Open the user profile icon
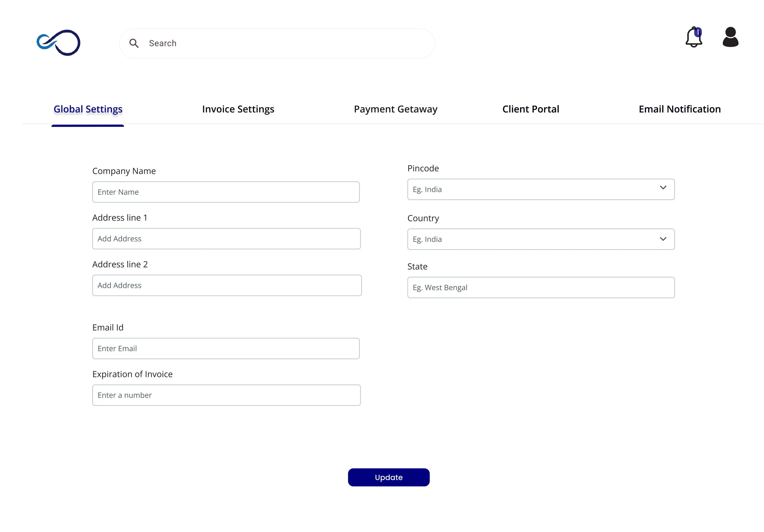This screenshot has height=532, width=764. point(730,37)
